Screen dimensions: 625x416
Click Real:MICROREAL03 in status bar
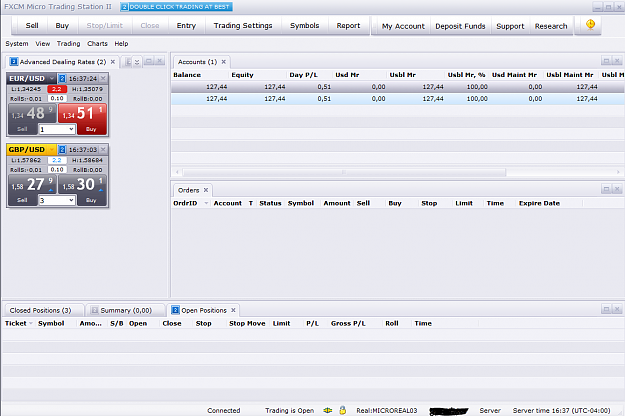pyautogui.click(x=387, y=410)
